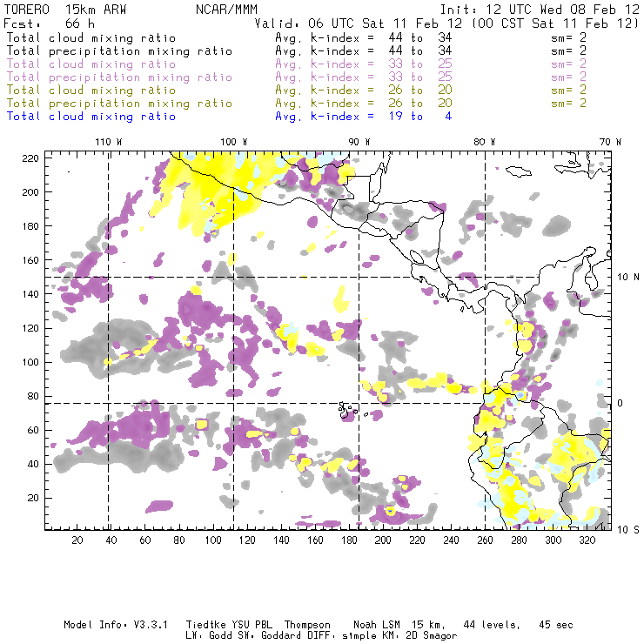Click the "Fcst: 66 h" forecast hour text
644x644 pixels.
[49, 23]
